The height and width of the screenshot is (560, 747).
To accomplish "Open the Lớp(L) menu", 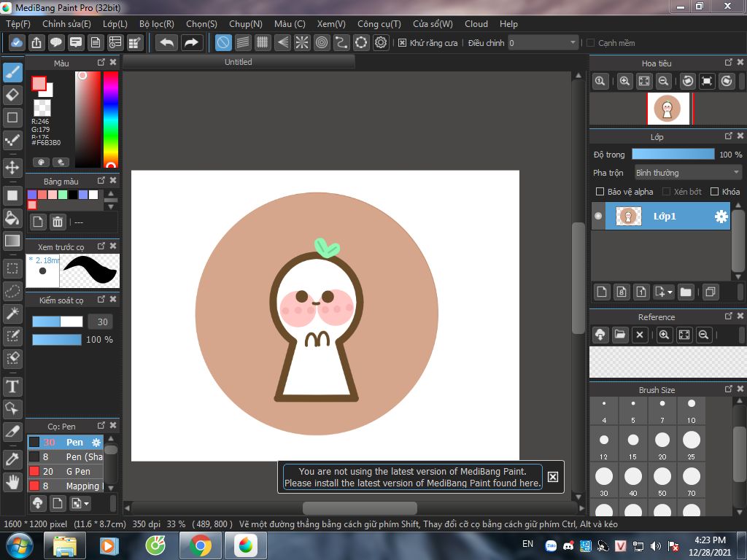I will pos(115,24).
